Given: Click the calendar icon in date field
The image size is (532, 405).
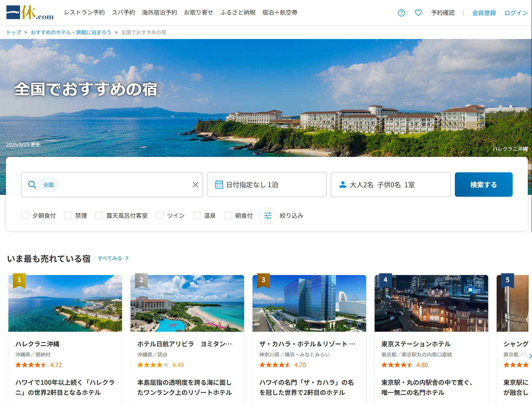Looking at the screenshot, I should click(219, 185).
